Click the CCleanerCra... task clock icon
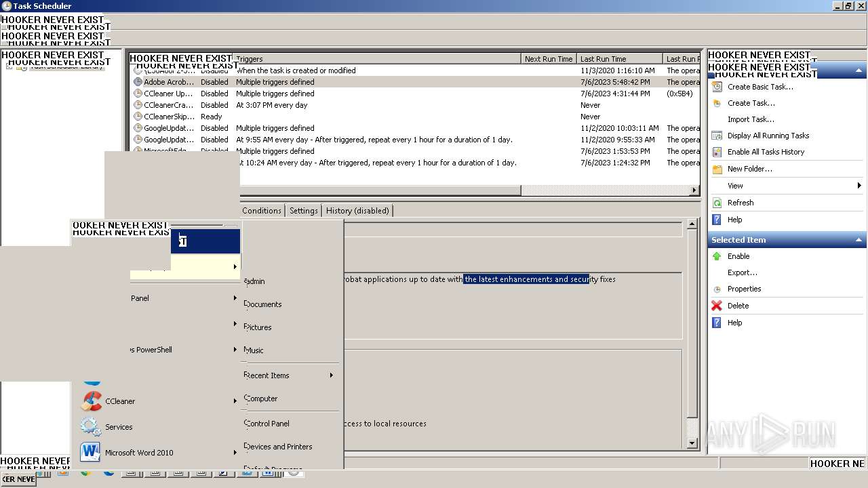868x488 pixels. [x=138, y=105]
